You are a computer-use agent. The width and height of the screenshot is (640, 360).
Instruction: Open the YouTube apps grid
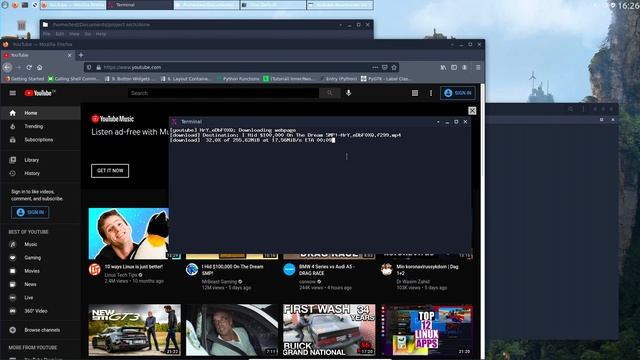point(415,93)
